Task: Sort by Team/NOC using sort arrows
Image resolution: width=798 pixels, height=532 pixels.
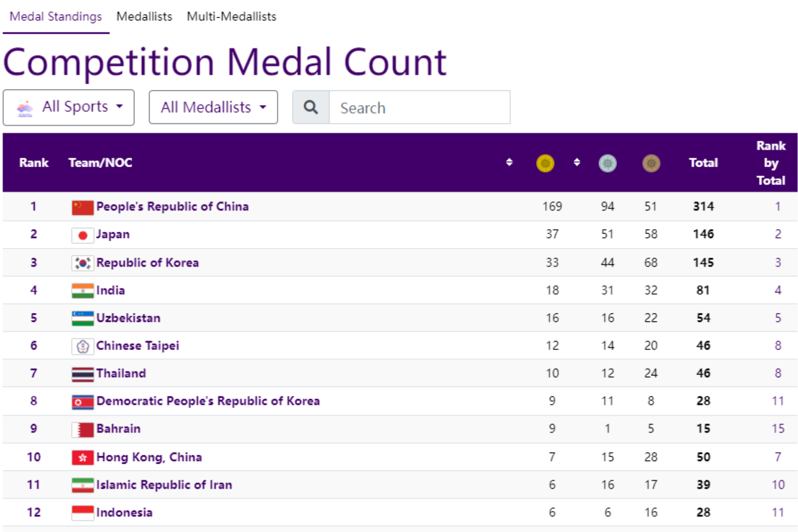Action: click(x=509, y=162)
